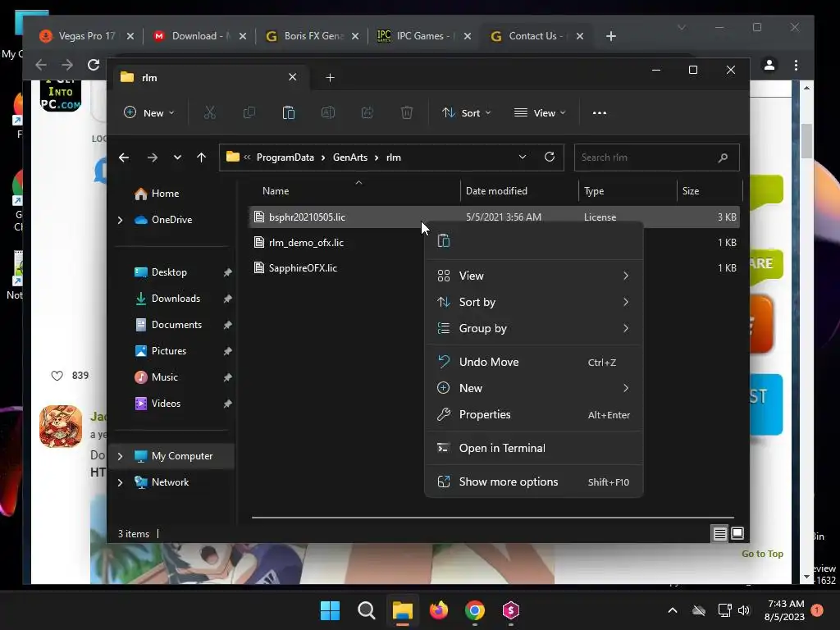Open Google Chrome from the taskbar
The image size is (840, 630).
(x=475, y=610)
